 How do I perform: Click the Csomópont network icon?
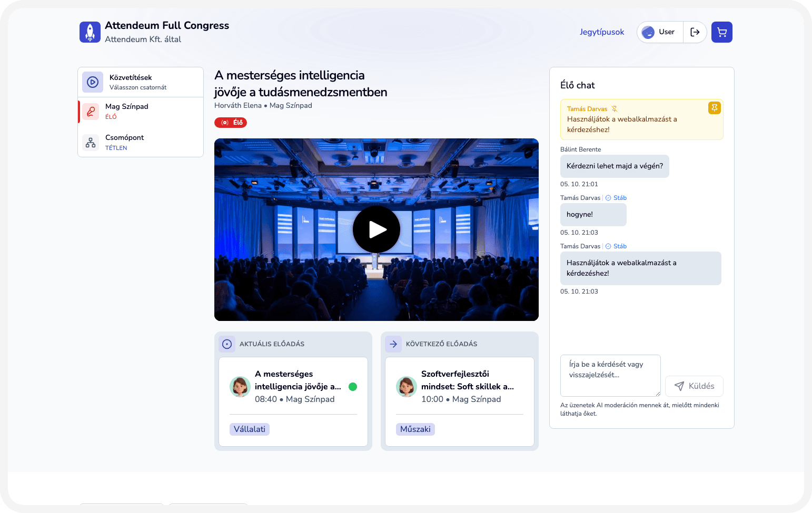[91, 143]
